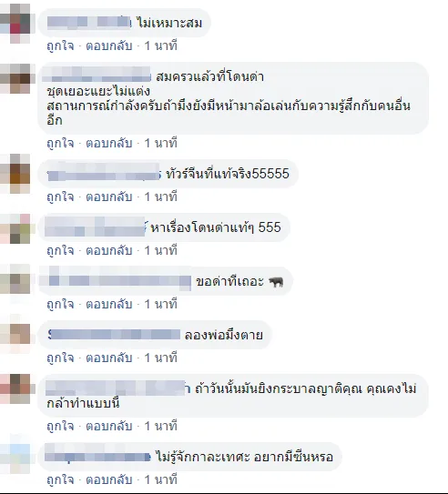448x494 pixels.
Task: Like the ถ้าวันนั้นมันยิงกระบาลญาติคุณ comment
Action: 60,427
